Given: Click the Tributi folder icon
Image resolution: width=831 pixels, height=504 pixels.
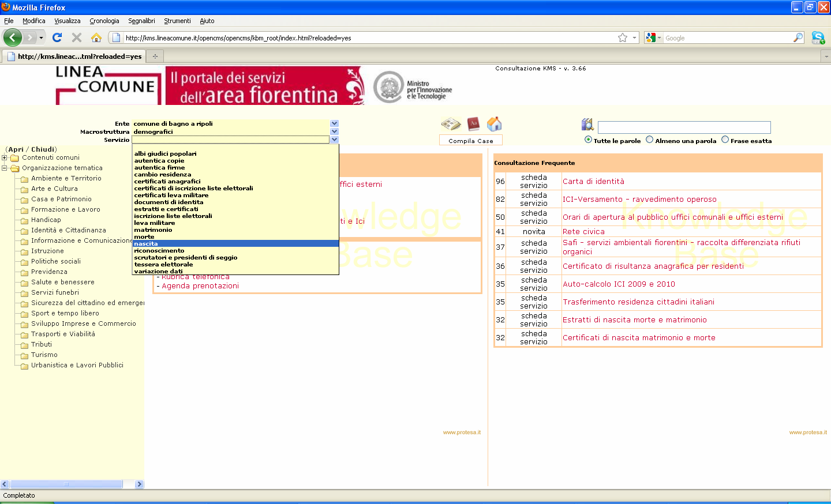Looking at the screenshot, I should (x=24, y=345).
